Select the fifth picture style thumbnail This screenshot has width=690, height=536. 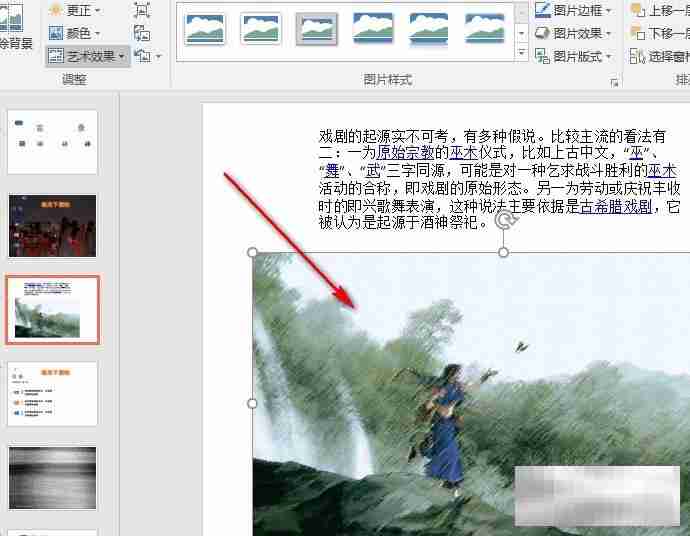429,29
